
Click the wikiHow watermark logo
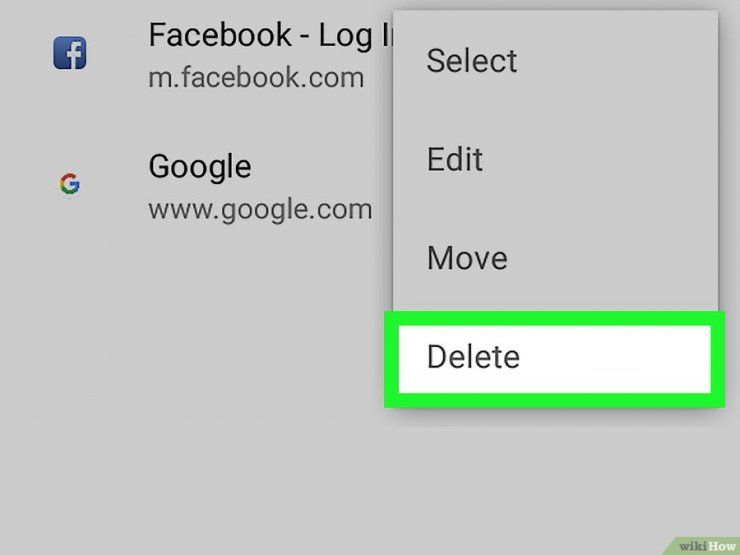pyautogui.click(x=707, y=544)
